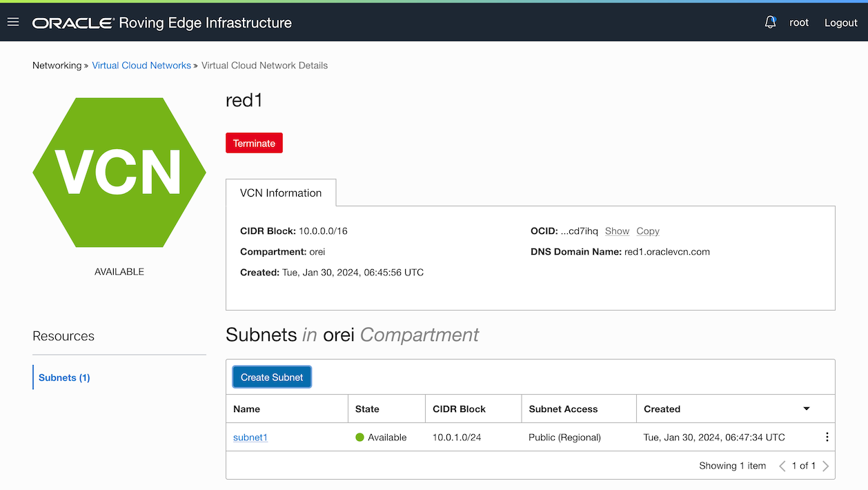Click the VCN Created date value
Screen dimensions: 868x490
[x=353, y=273]
